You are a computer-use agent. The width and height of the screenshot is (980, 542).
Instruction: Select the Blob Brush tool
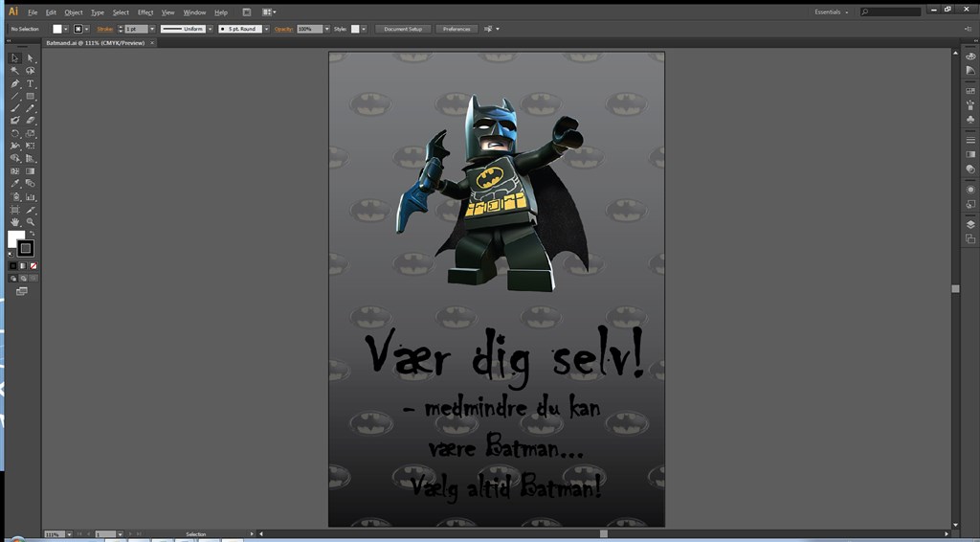15,121
